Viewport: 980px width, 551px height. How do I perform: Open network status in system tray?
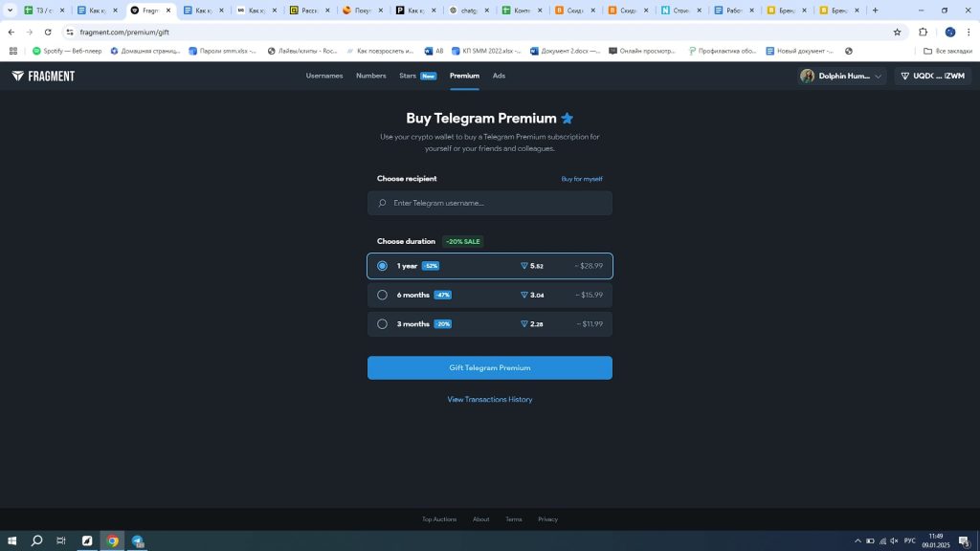[x=882, y=541]
